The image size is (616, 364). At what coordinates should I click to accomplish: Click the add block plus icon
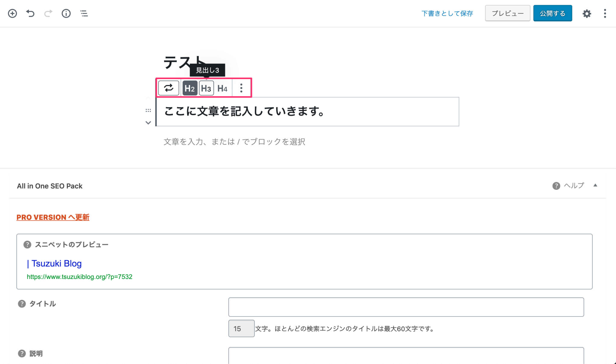12,14
